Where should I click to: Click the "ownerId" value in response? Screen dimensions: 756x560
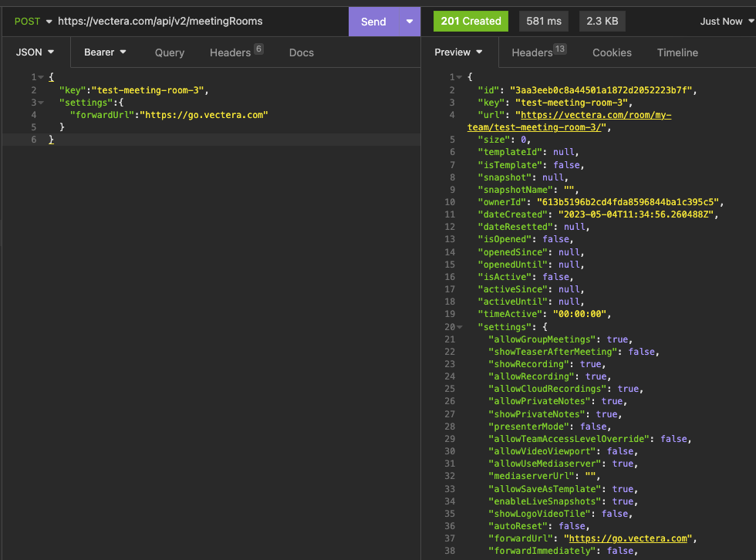click(x=628, y=202)
